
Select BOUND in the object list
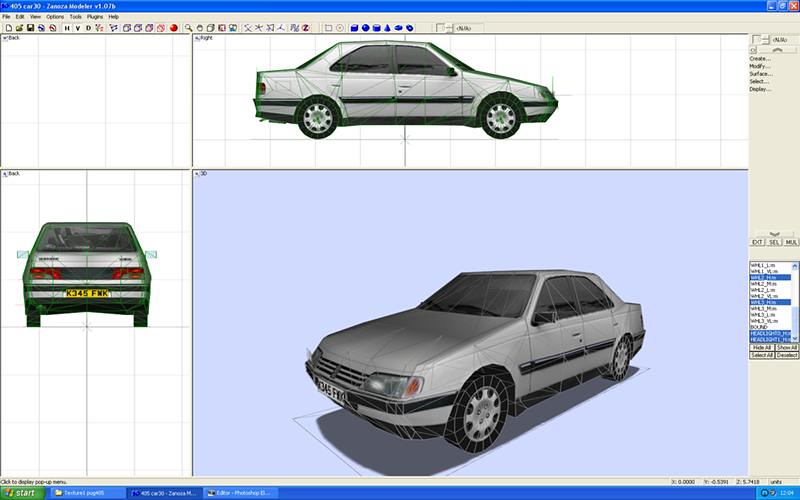click(x=760, y=327)
